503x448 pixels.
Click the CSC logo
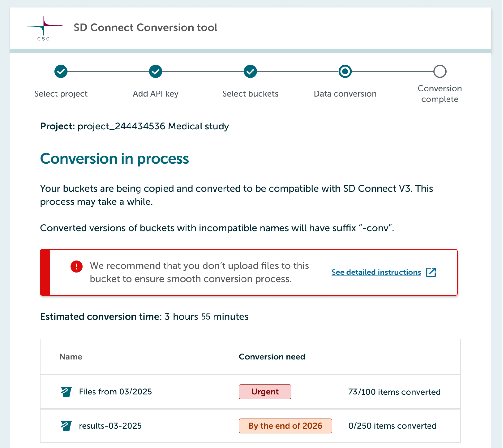(x=43, y=28)
